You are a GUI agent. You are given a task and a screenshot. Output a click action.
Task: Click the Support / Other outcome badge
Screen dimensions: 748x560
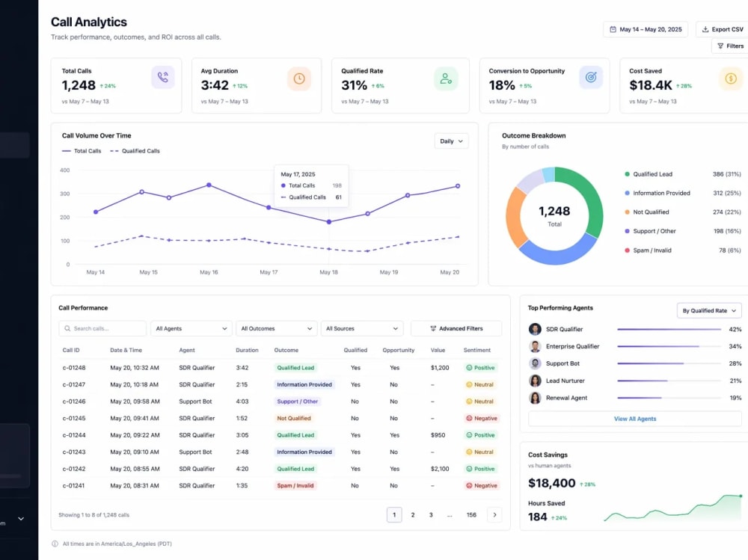click(297, 401)
